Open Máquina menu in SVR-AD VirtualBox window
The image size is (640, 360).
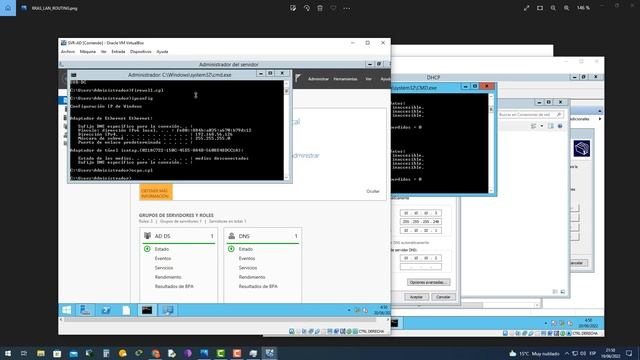[88, 52]
